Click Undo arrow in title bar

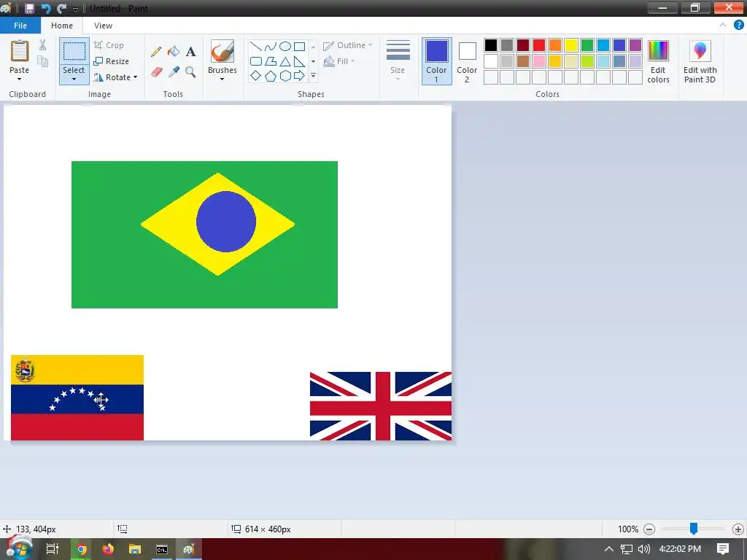pyautogui.click(x=46, y=9)
